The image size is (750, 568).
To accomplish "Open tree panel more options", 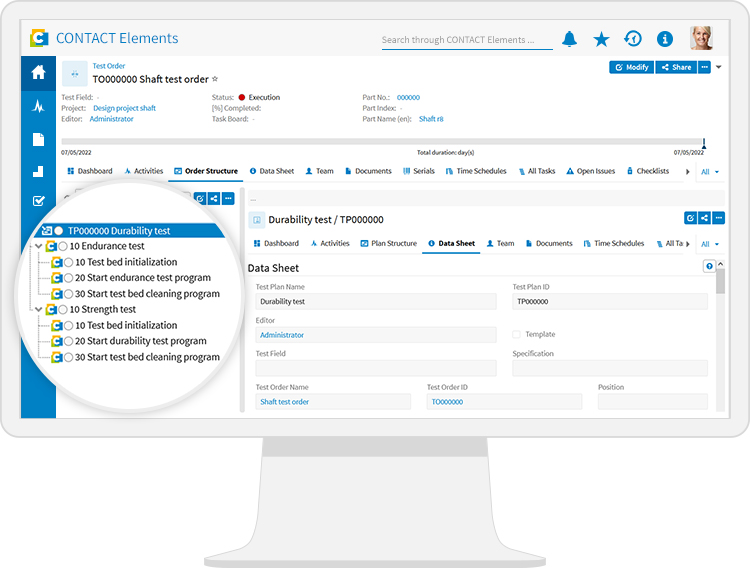I will (x=229, y=198).
